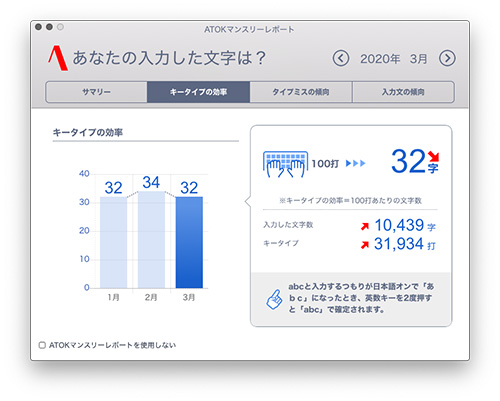Image resolution: width=500 pixels, height=401 pixels.
Task: Click the 34 value above the 2月 bar
Action: [x=151, y=183]
